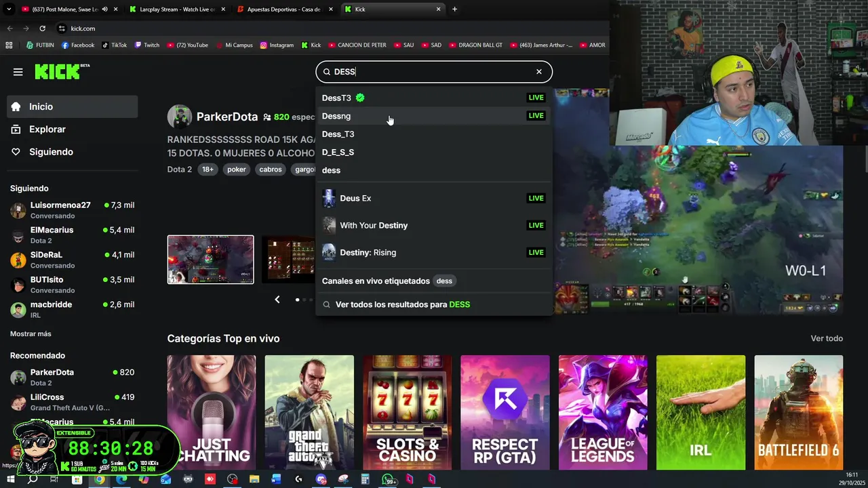
Task: View all results for DESS
Action: coord(434,304)
